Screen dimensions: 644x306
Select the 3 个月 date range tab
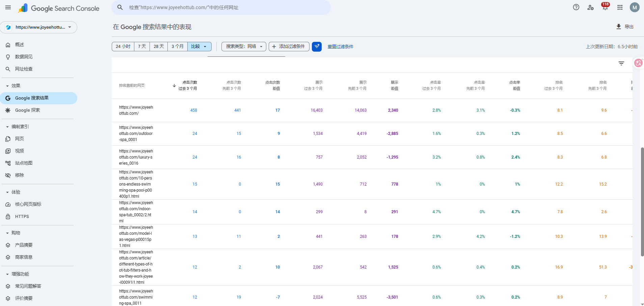coord(178,47)
